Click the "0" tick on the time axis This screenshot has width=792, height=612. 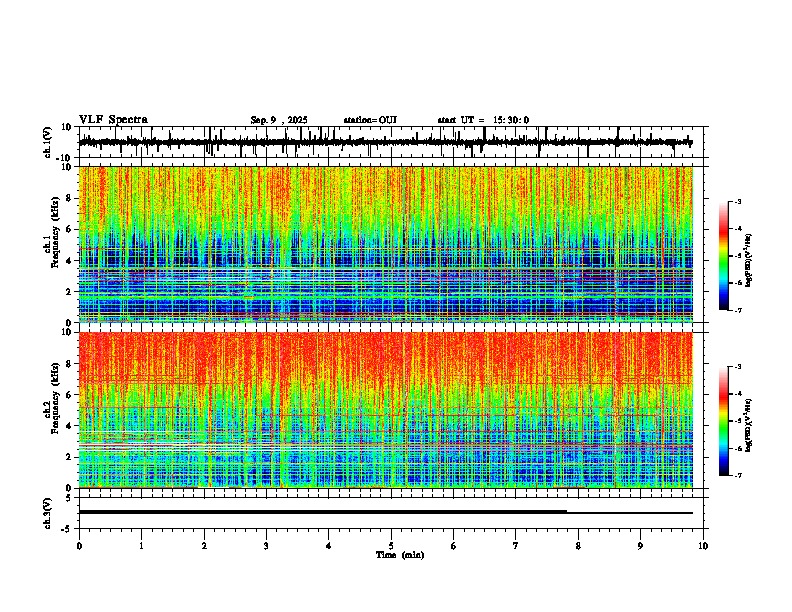tap(79, 546)
